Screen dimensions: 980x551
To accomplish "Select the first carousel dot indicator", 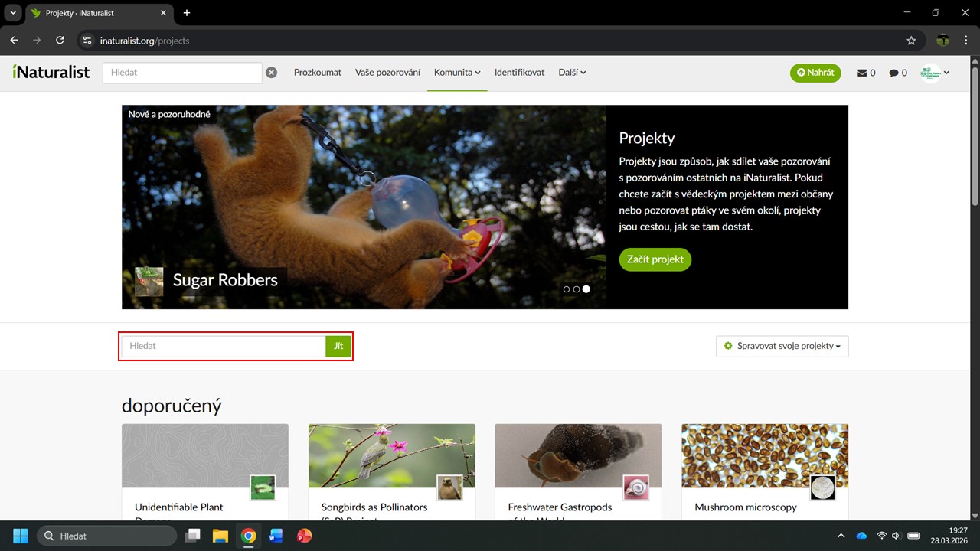I will click(x=567, y=289).
